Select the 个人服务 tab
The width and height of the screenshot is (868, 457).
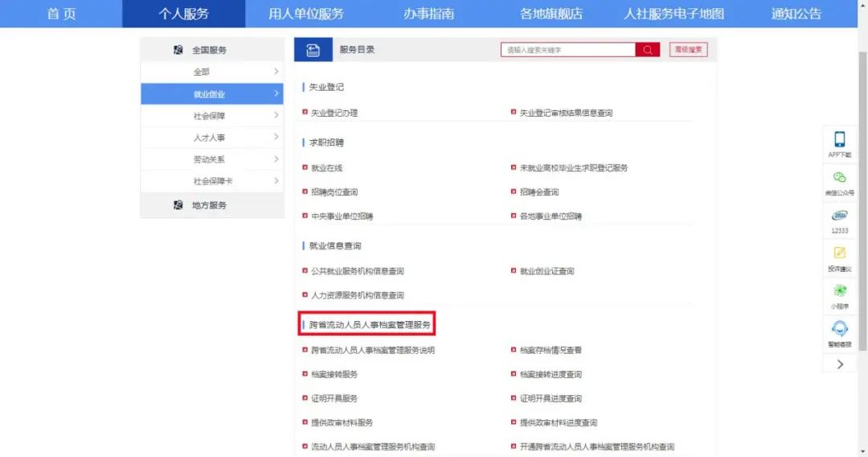tap(183, 14)
